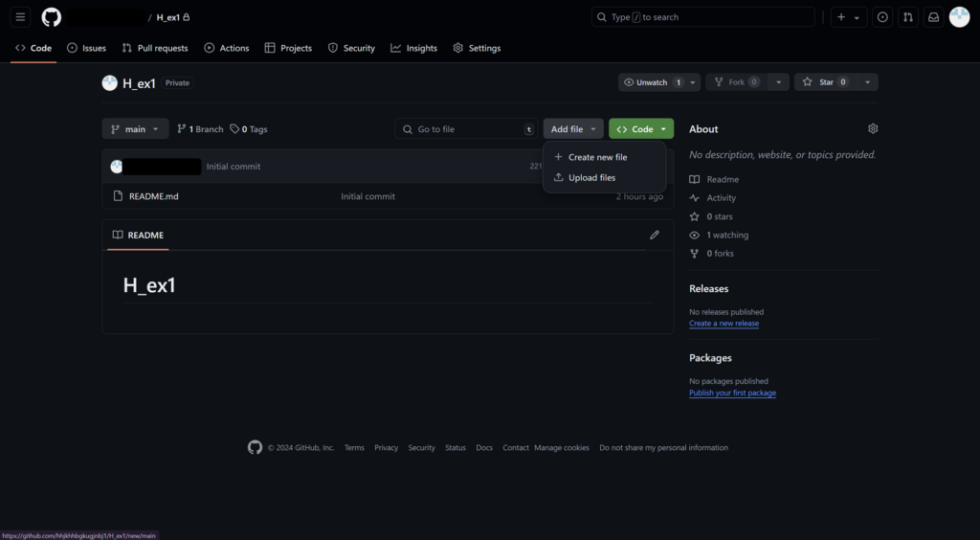This screenshot has height=540, width=980.
Task: Choose Upload files from menu
Action: point(604,178)
